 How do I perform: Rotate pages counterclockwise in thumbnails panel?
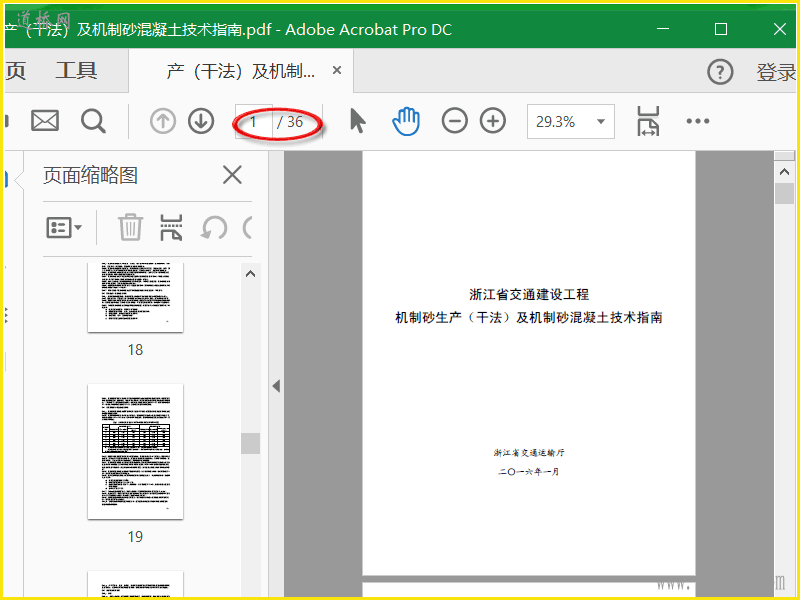[214, 228]
